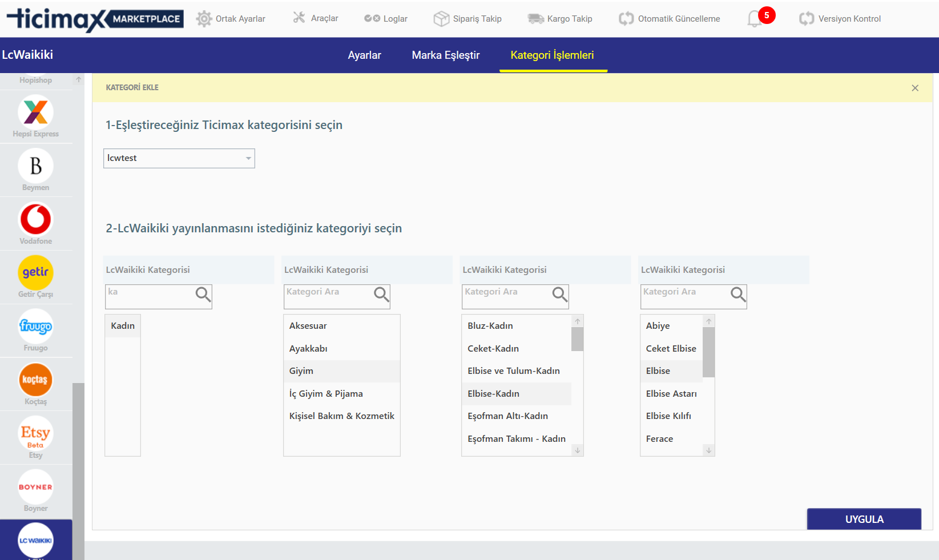Open the Koçtaş marketplace icon
The image size is (939, 560).
click(x=35, y=380)
